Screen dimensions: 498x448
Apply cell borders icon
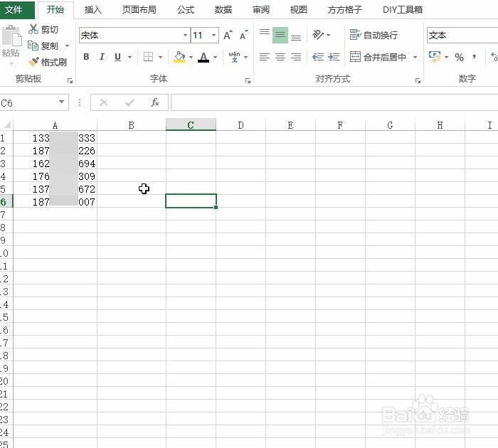148,57
